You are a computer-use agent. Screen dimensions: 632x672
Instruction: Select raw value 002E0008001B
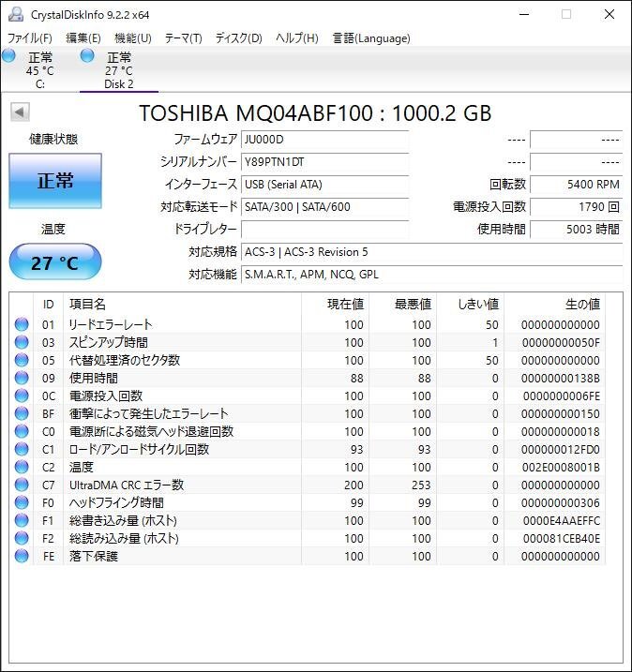pos(561,467)
